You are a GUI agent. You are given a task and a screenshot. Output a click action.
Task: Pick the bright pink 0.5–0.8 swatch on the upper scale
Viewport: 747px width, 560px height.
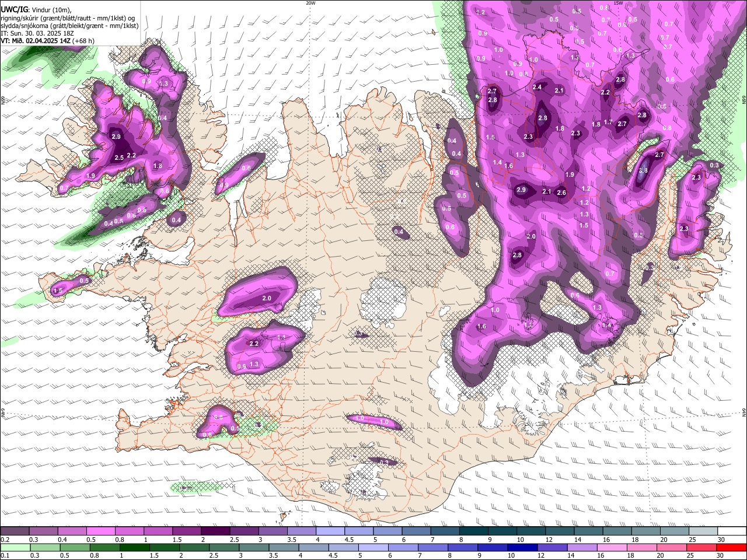101,531
